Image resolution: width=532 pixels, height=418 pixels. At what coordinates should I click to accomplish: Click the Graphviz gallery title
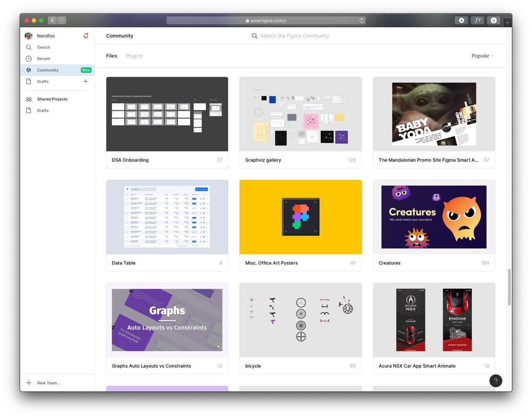(x=263, y=160)
